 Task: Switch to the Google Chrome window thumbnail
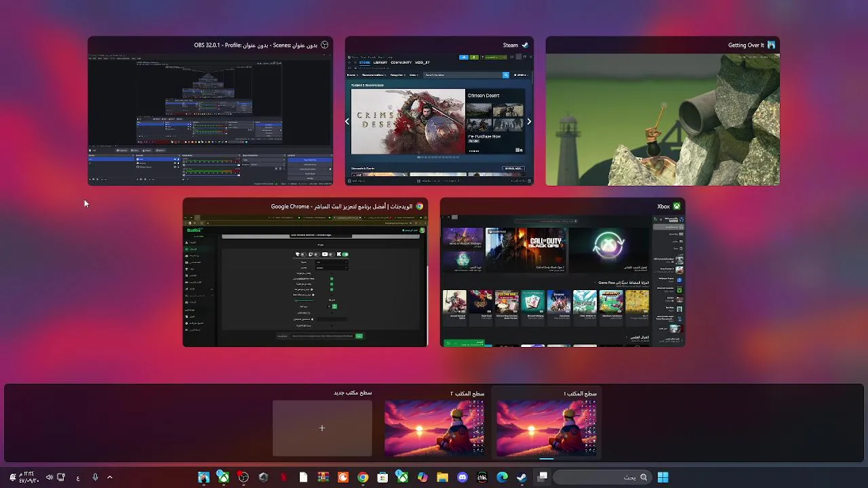click(x=305, y=272)
